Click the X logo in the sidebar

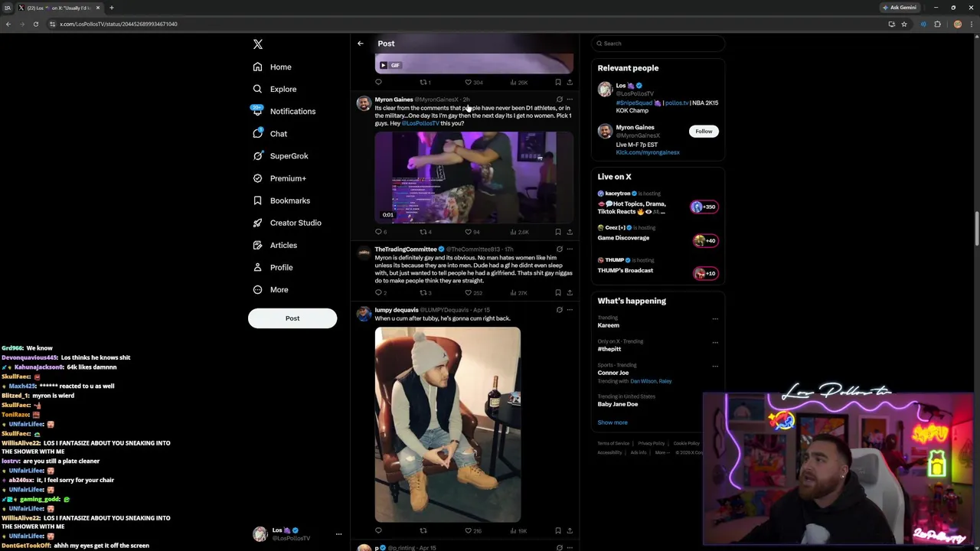[258, 44]
